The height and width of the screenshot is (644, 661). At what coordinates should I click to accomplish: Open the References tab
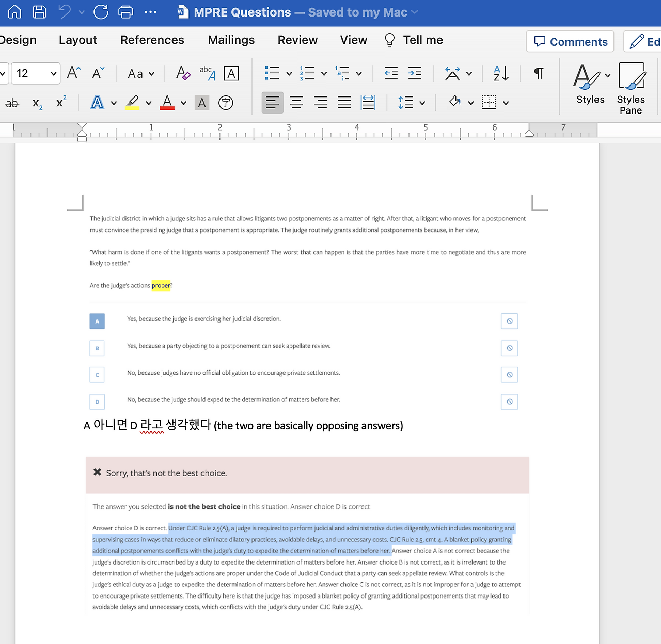coord(152,40)
